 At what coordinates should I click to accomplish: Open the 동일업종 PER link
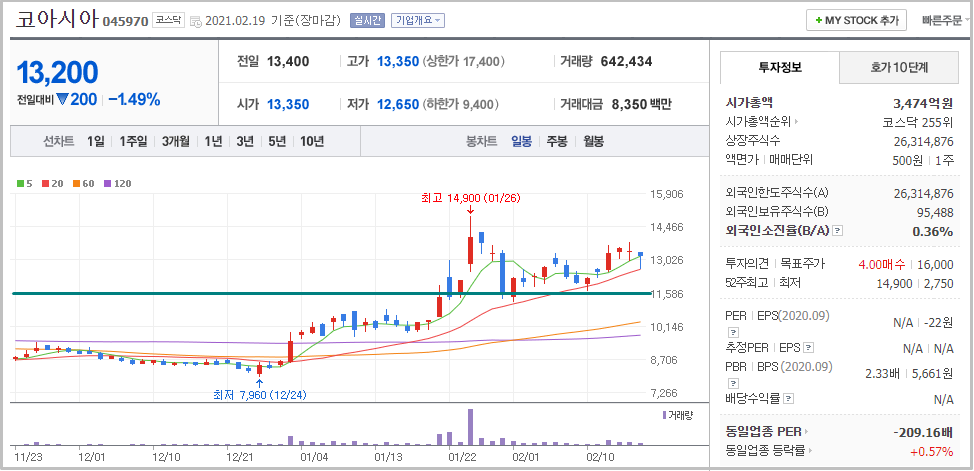pyautogui.click(x=767, y=431)
